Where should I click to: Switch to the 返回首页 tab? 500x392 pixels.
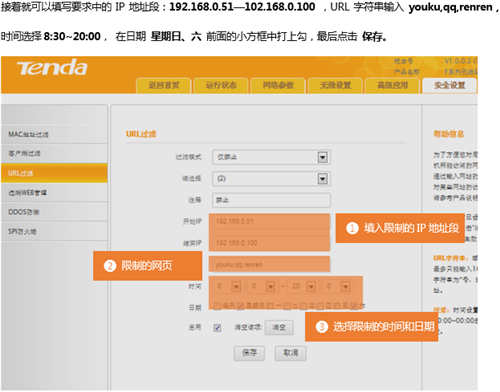(164, 86)
